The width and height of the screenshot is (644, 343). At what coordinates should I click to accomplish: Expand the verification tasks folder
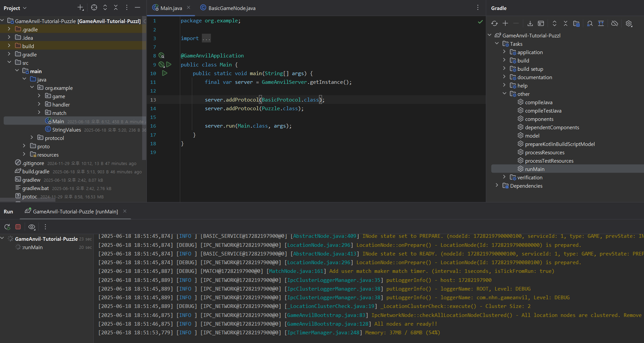504,177
